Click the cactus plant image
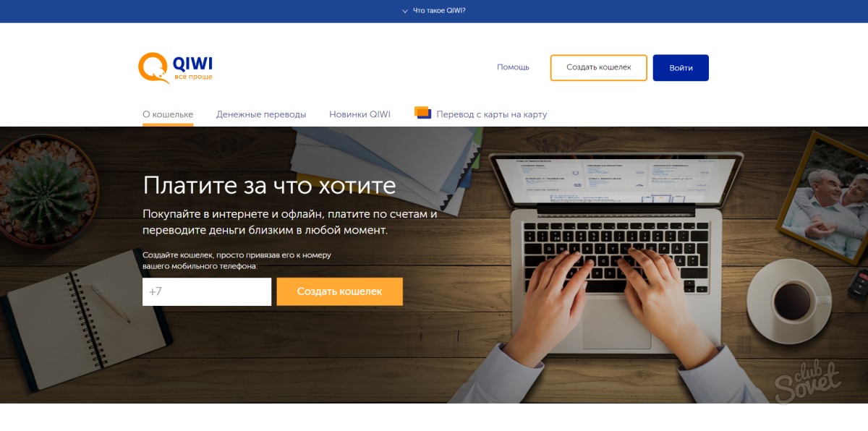This screenshot has width=868, height=431. [45, 192]
